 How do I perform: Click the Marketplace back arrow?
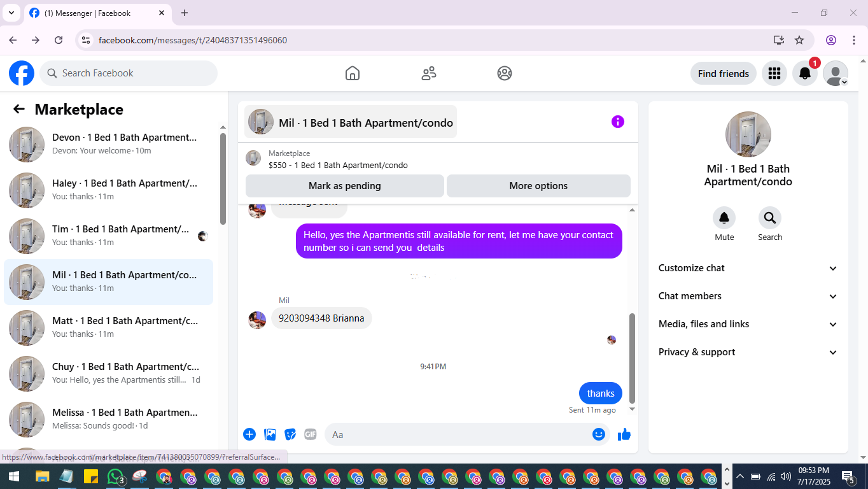click(x=19, y=110)
